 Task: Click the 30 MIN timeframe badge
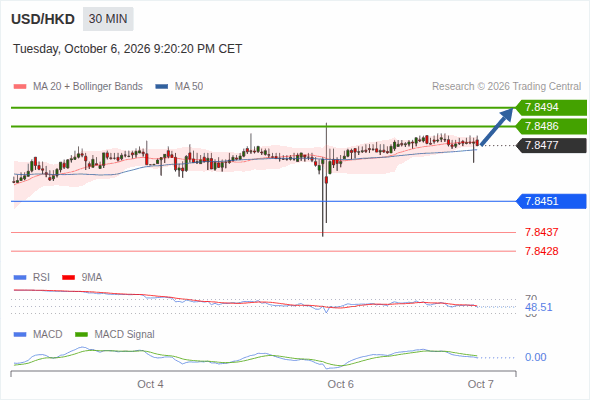(108, 19)
